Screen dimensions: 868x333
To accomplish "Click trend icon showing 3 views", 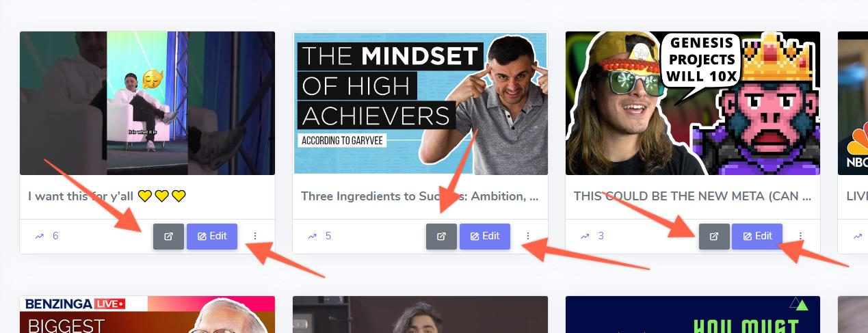I will (x=585, y=237).
